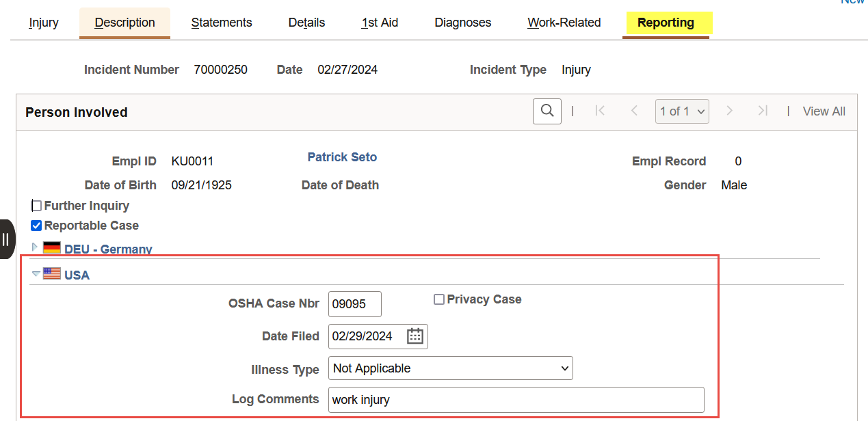
Task: Click the previous row arrow
Action: tap(634, 111)
